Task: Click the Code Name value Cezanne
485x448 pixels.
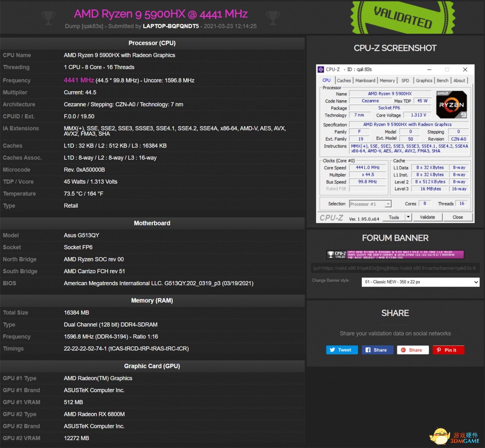Action: click(x=370, y=101)
